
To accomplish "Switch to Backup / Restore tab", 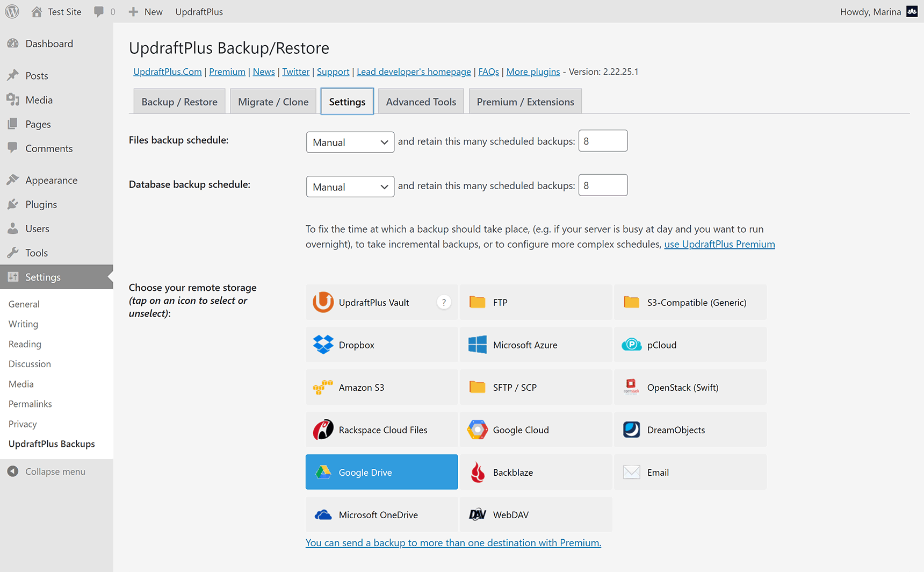I will tap(179, 102).
